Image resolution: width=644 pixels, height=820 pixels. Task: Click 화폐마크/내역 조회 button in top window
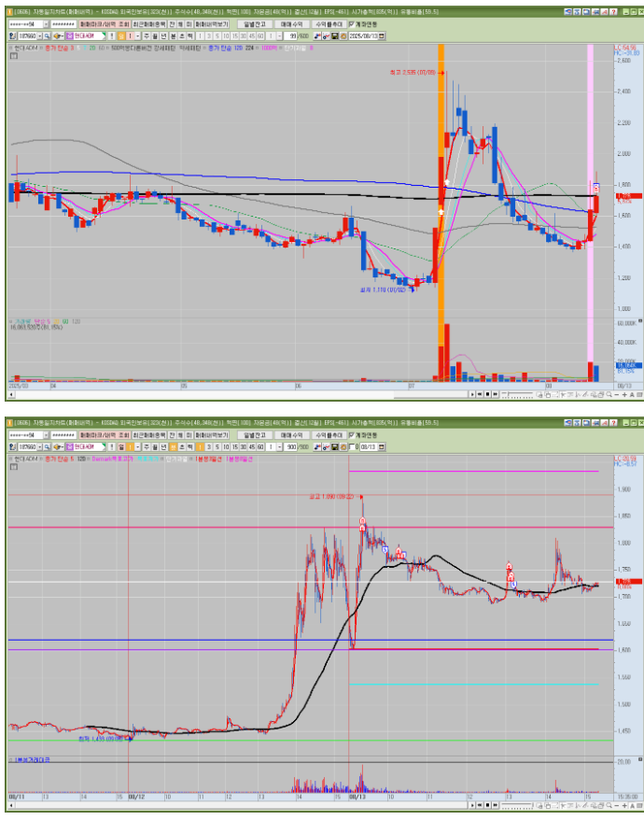105,24
